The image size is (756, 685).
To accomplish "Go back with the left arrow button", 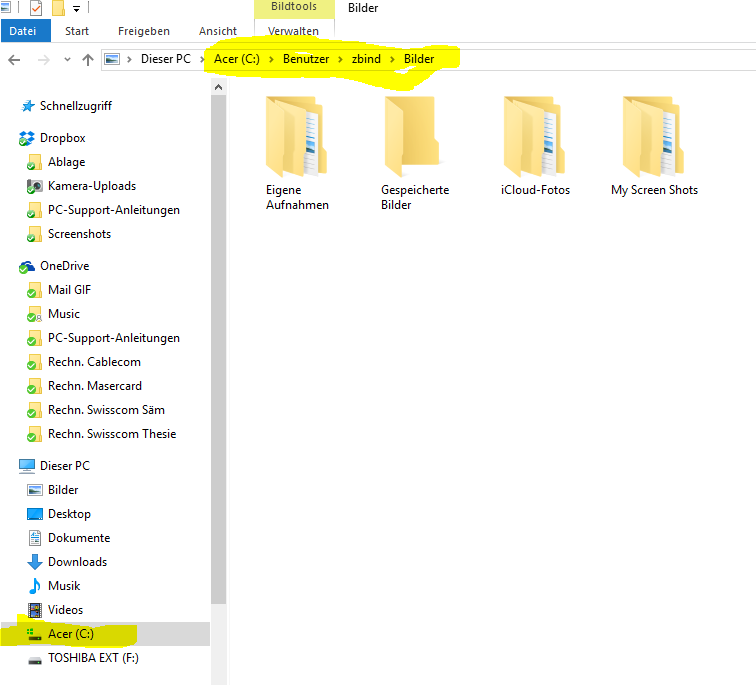I will click(14, 60).
